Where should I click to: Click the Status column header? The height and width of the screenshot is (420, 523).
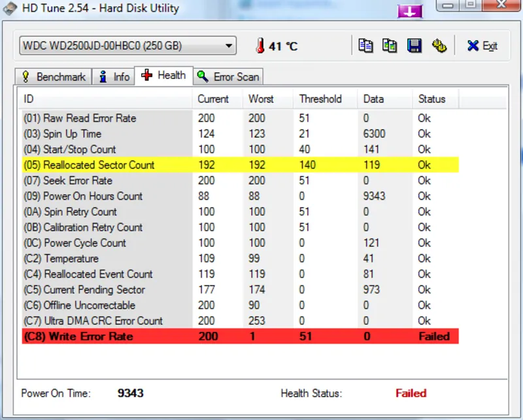pyautogui.click(x=431, y=99)
